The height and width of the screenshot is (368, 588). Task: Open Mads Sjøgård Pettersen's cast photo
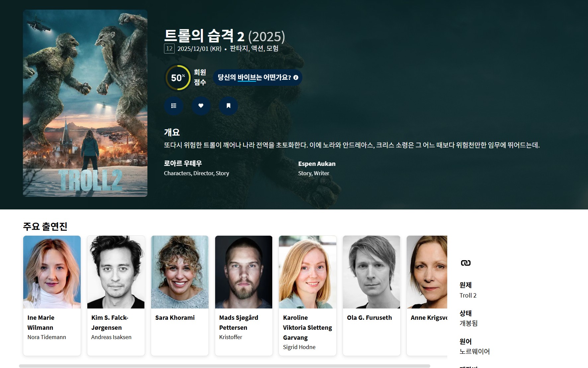coord(244,272)
